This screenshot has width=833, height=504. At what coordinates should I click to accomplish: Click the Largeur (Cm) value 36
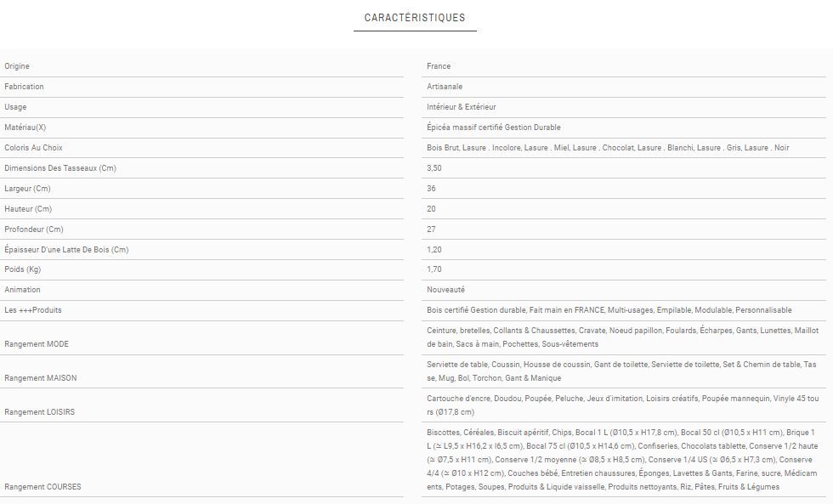432,189
